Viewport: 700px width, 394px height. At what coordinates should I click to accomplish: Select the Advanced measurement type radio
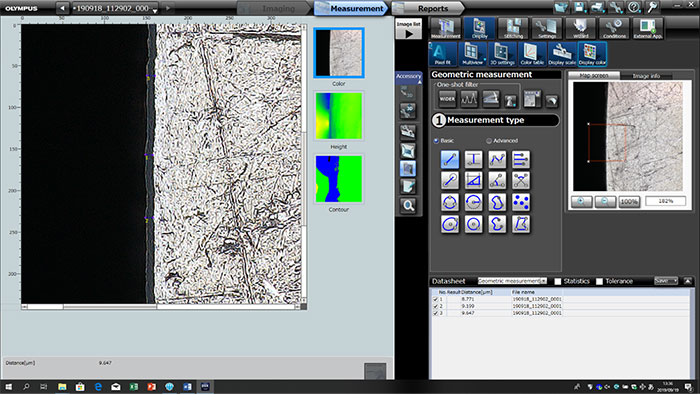pyautogui.click(x=489, y=141)
